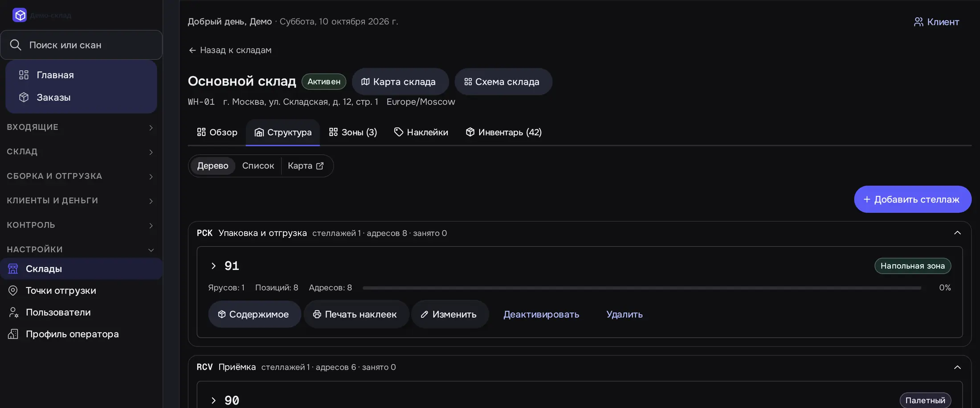Open Точки отгрузки page
This screenshot has height=408, width=980.
click(x=81, y=291)
